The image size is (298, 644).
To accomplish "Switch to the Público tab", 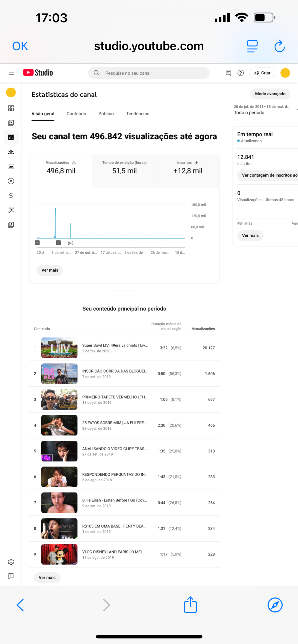I will pyautogui.click(x=106, y=114).
